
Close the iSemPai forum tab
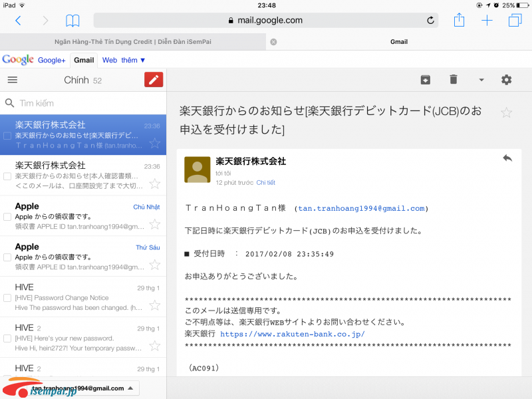coord(273,42)
